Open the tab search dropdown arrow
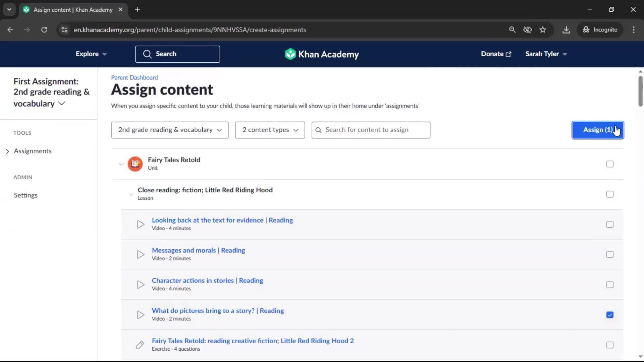Viewport: 644px width, 362px height. pyautogui.click(x=9, y=9)
